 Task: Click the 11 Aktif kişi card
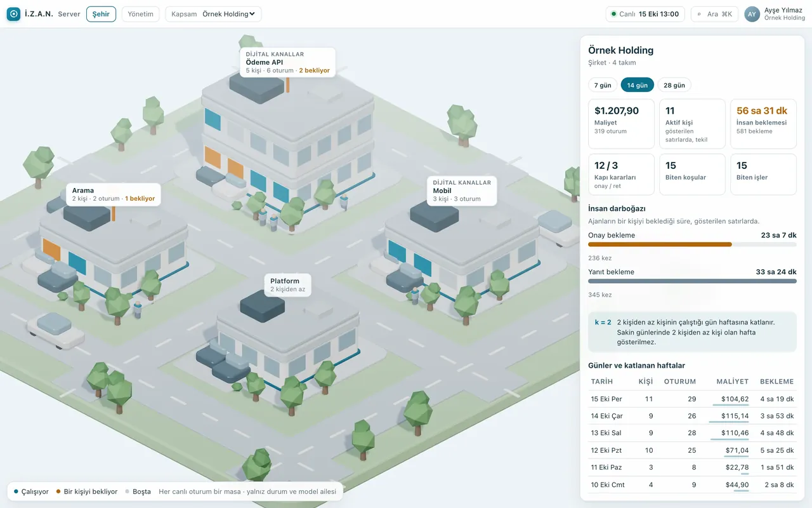(692, 123)
